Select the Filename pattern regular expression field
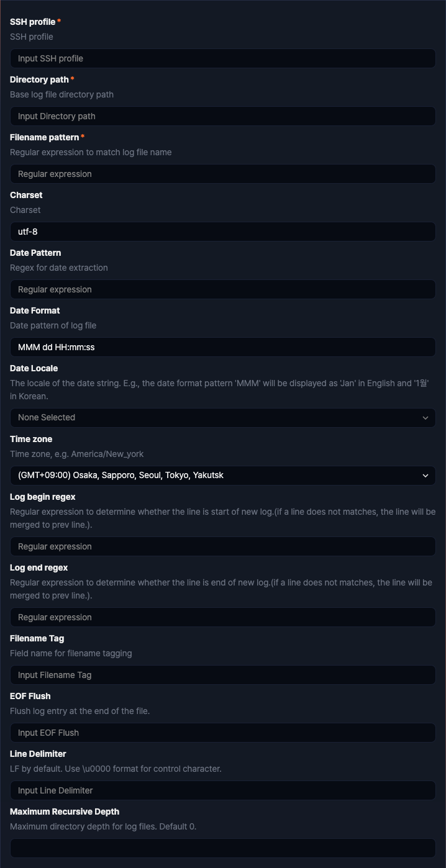 222,174
